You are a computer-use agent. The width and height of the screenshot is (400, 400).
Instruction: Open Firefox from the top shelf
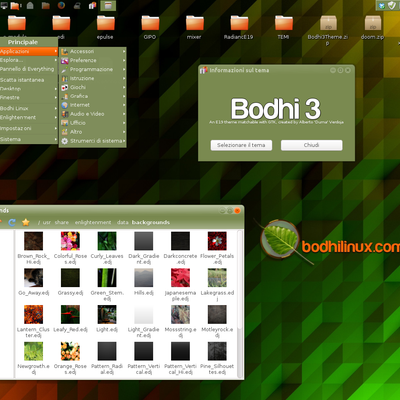61,5
